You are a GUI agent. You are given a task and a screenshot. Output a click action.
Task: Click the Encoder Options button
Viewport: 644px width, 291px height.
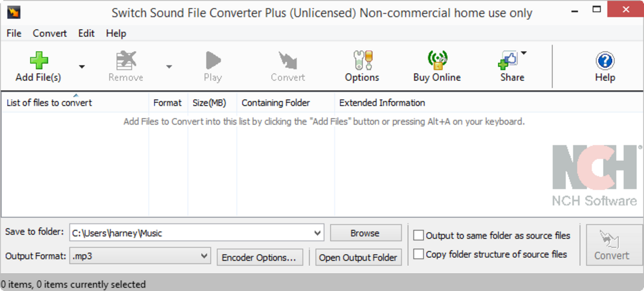point(259,257)
